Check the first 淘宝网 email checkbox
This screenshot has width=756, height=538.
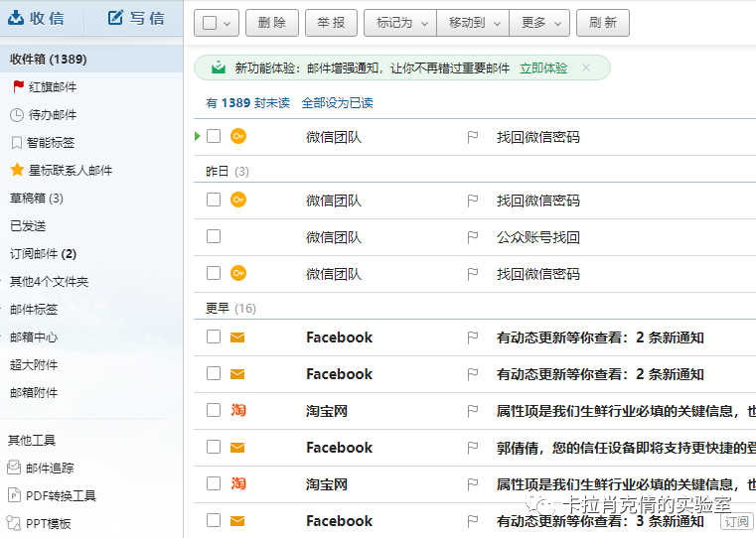214,411
